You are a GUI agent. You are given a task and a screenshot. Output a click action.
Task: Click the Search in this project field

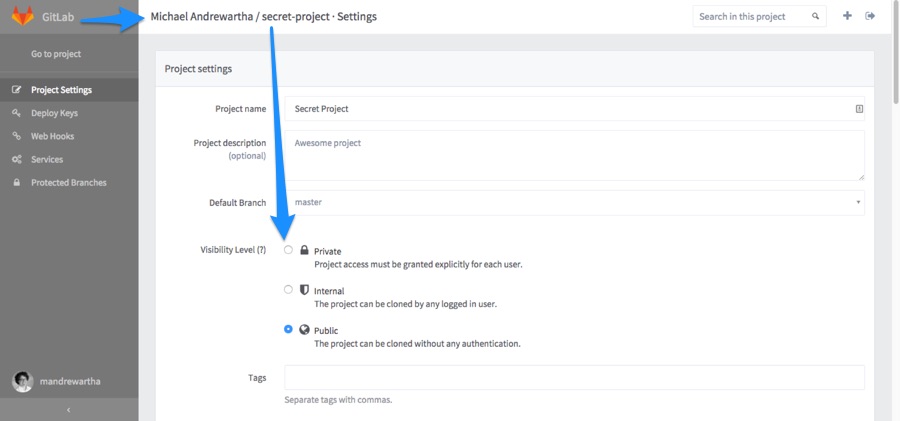click(759, 17)
